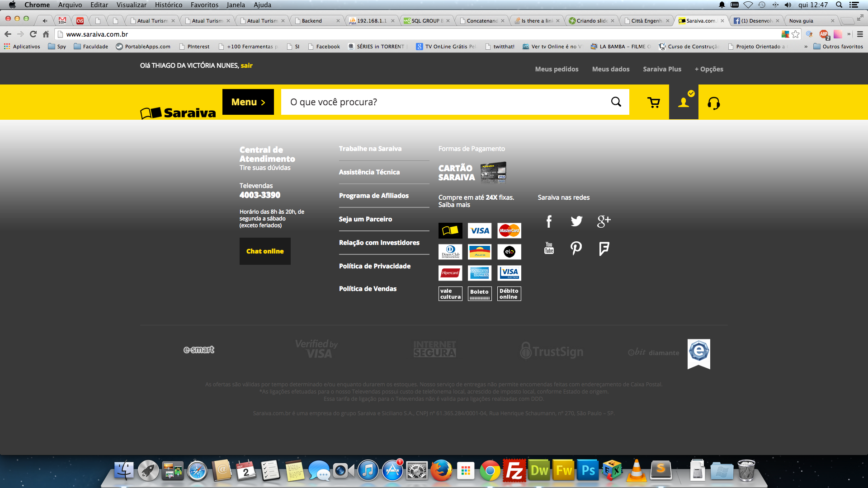Open Saraiva Plus
Viewport: 868px width, 488px height.
pos(662,69)
